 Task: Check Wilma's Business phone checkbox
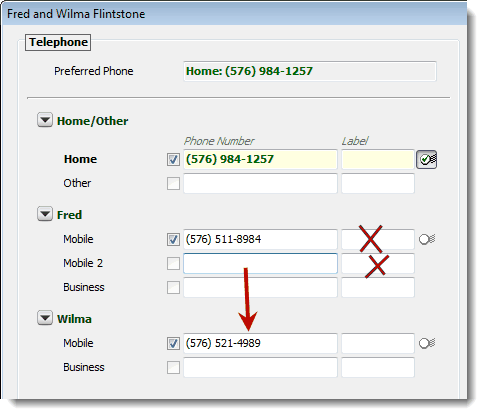[x=173, y=367]
